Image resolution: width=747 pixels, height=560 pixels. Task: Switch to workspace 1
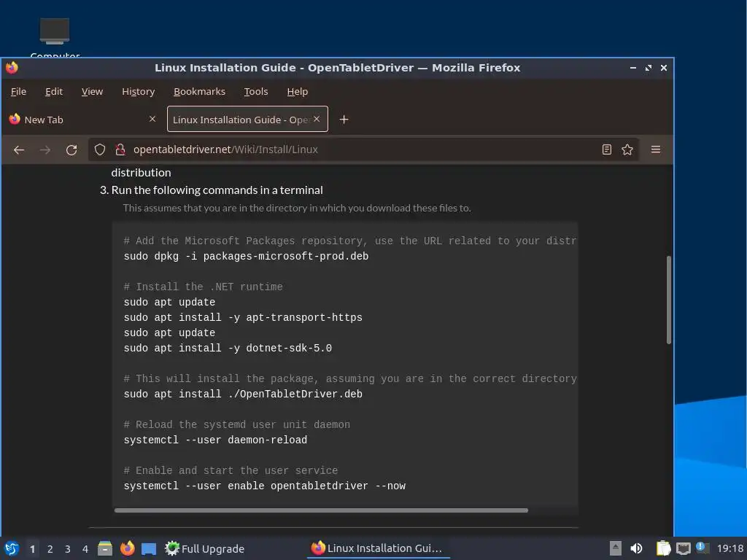(32, 549)
